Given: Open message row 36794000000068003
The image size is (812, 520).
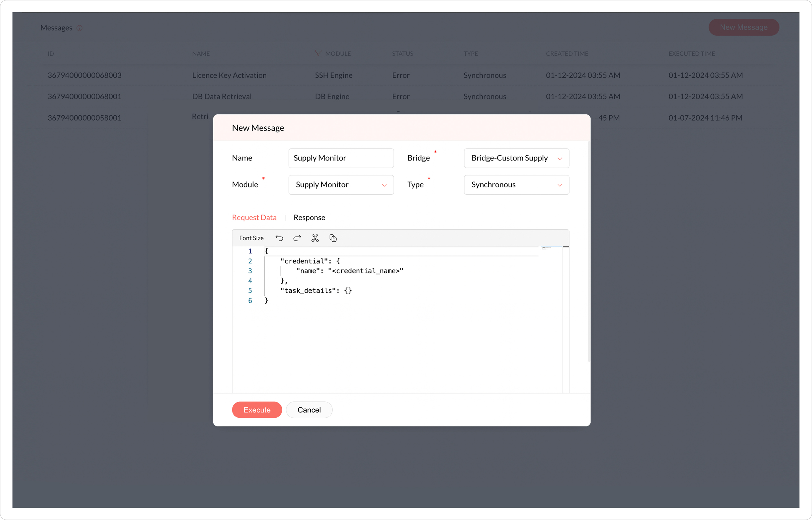Looking at the screenshot, I should pyautogui.click(x=84, y=75).
